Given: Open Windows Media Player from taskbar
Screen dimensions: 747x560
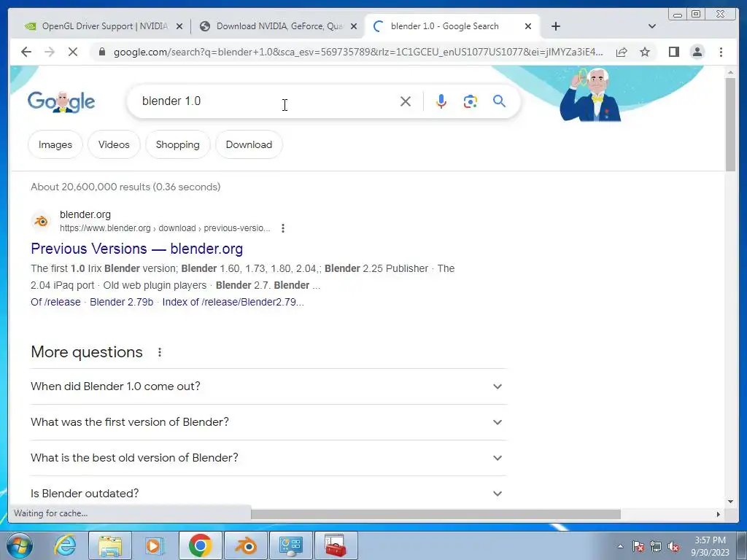Looking at the screenshot, I should 154,545.
